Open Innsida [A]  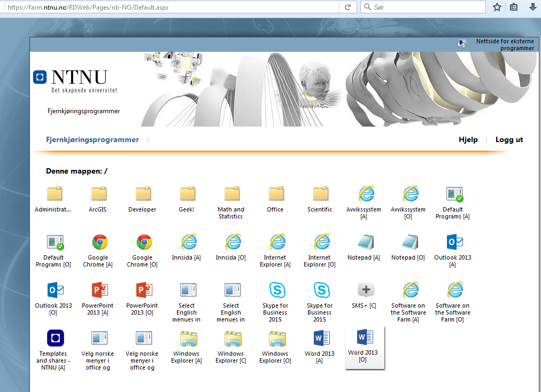(187, 247)
